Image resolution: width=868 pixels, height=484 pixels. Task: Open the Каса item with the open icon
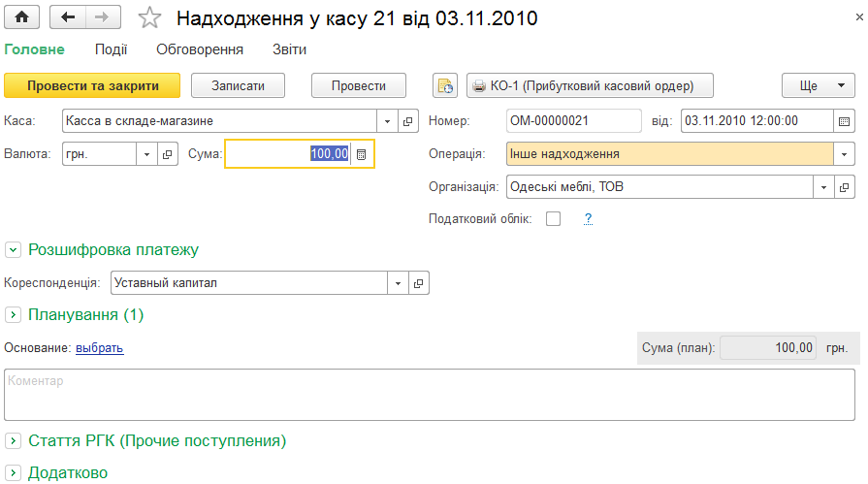tap(408, 121)
